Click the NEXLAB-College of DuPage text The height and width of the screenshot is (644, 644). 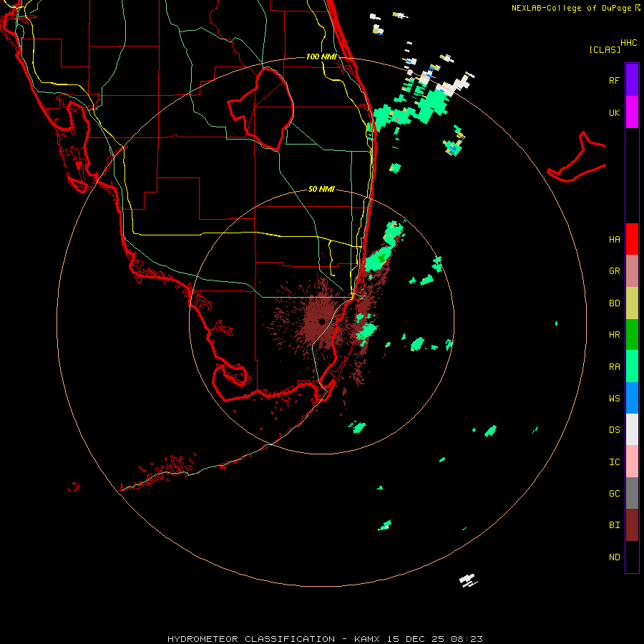click(x=572, y=8)
